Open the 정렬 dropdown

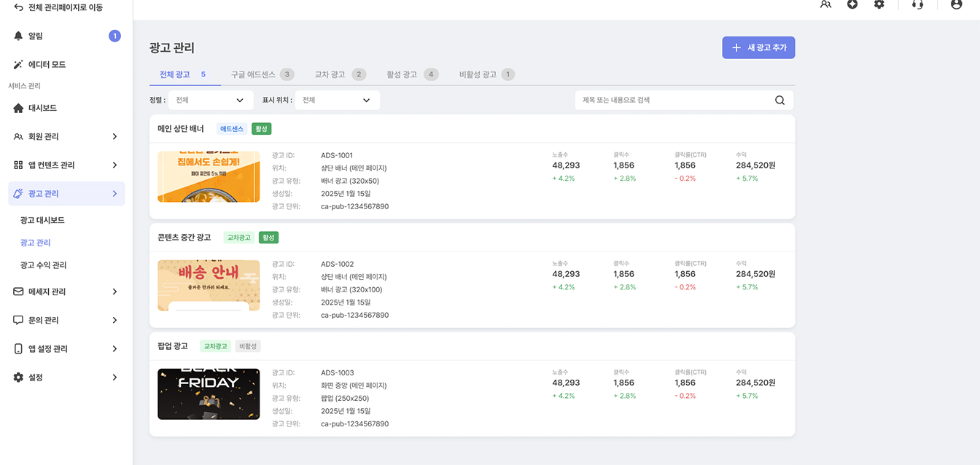click(x=210, y=101)
